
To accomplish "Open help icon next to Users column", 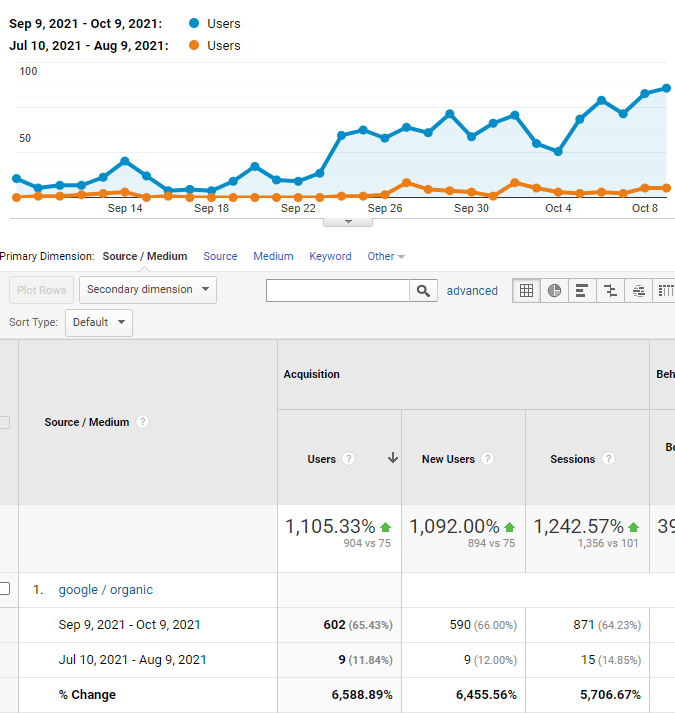I will coord(348,459).
